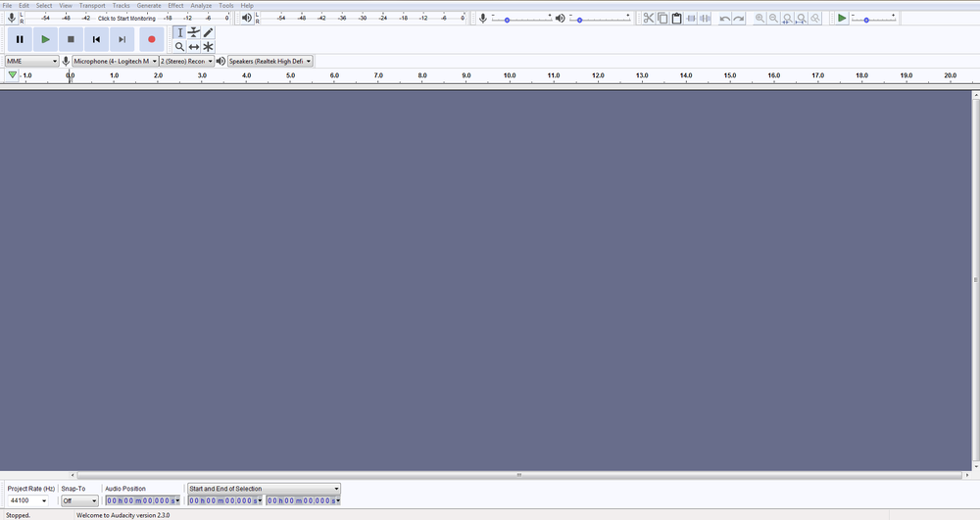Image resolution: width=980 pixels, height=520 pixels.
Task: Select the Zoom magnifier tool
Action: (179, 47)
